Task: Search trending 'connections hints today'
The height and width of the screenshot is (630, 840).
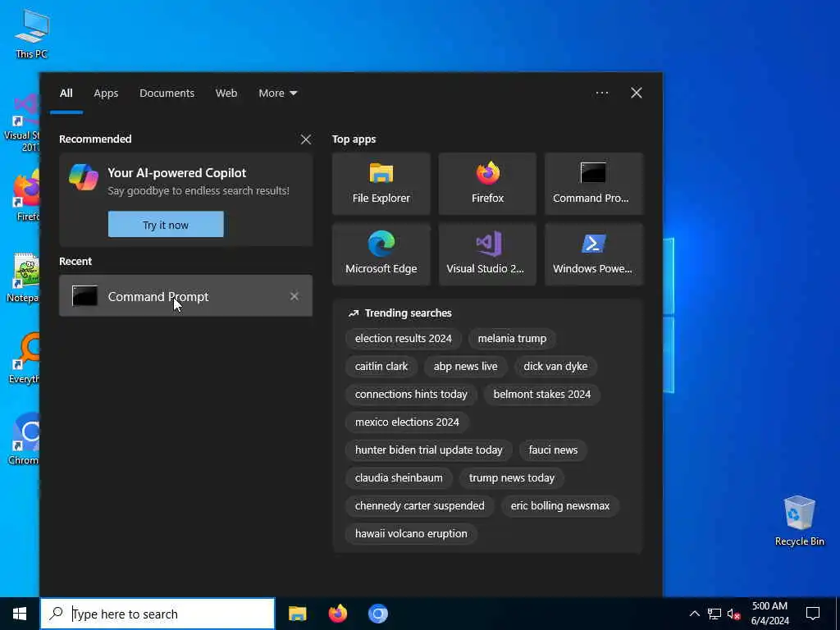Action: pyautogui.click(x=411, y=395)
